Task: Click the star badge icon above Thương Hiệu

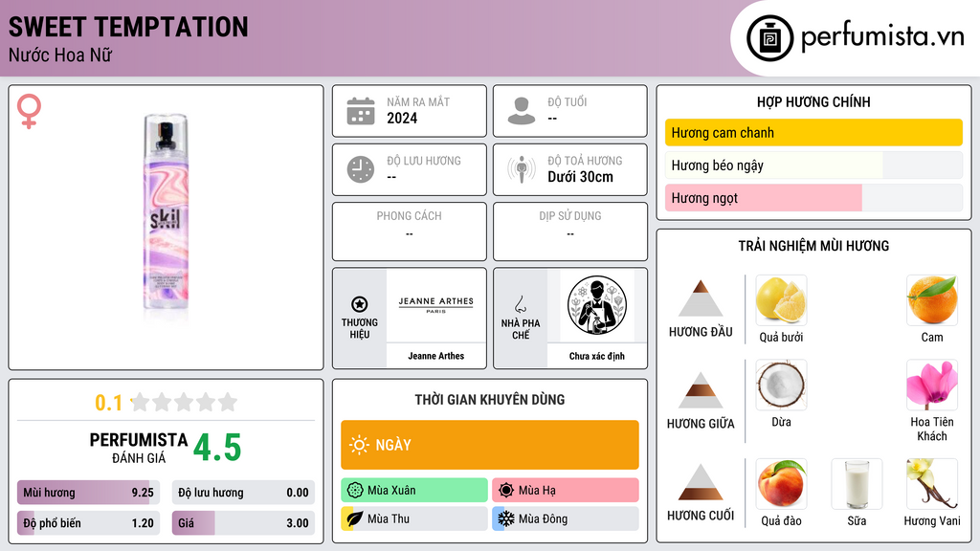Action: click(x=360, y=304)
